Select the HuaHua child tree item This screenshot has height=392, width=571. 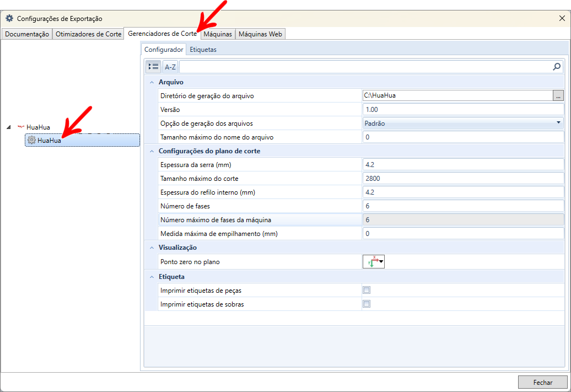[82, 140]
